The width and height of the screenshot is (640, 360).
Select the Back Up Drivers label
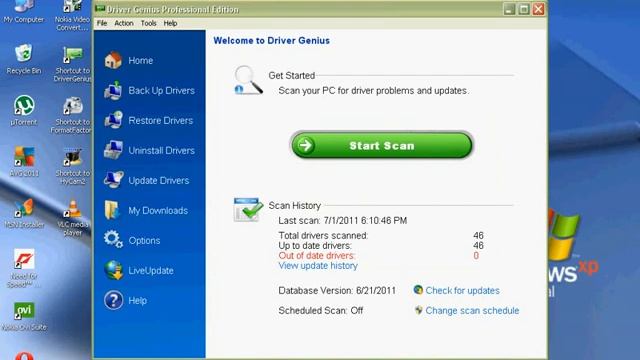point(161,91)
